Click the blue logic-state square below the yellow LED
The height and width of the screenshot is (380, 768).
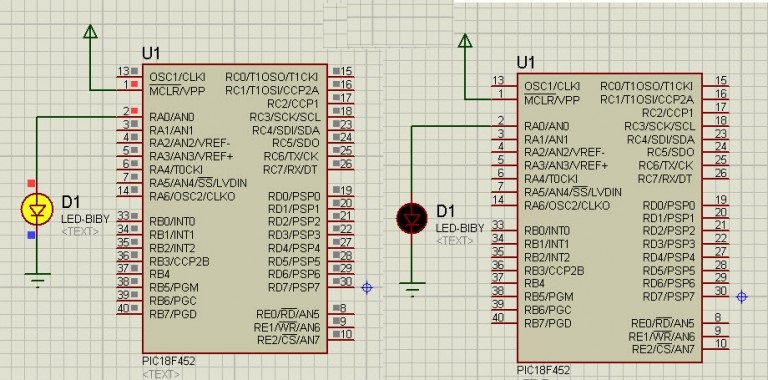click(x=31, y=235)
